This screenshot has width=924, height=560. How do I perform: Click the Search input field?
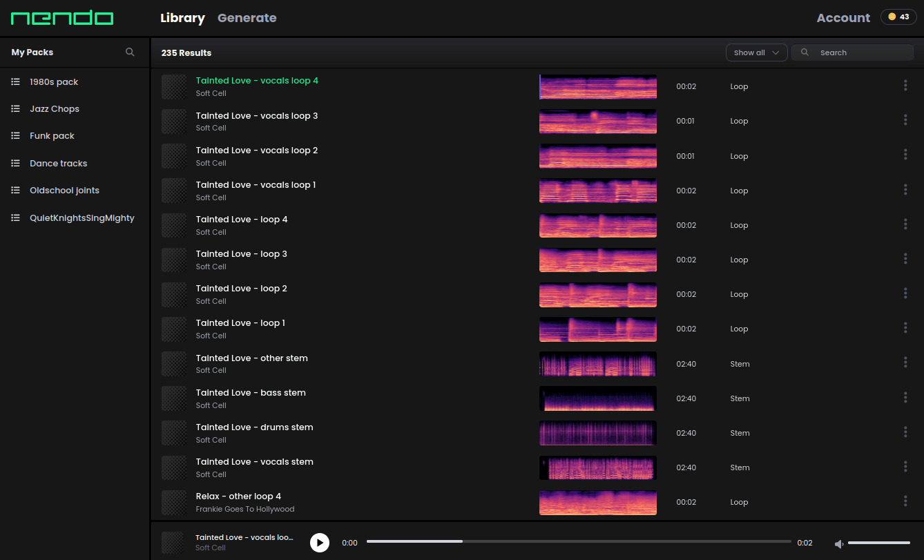pyautogui.click(x=863, y=52)
